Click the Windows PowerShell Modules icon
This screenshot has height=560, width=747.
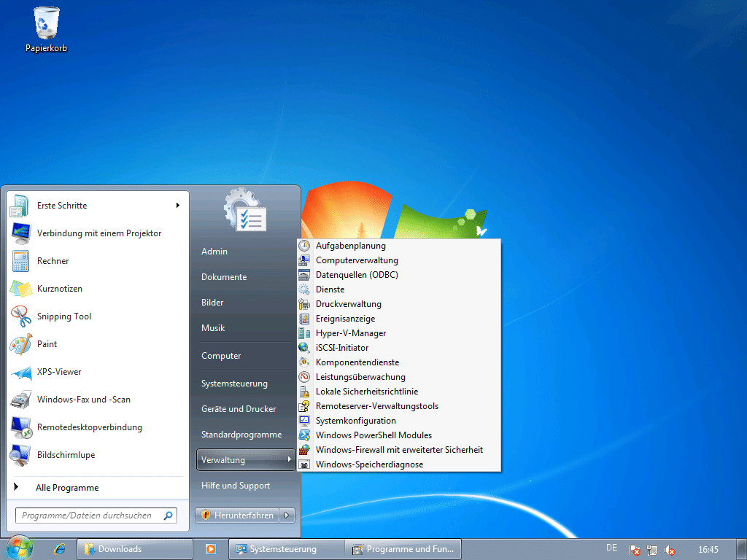click(x=304, y=435)
